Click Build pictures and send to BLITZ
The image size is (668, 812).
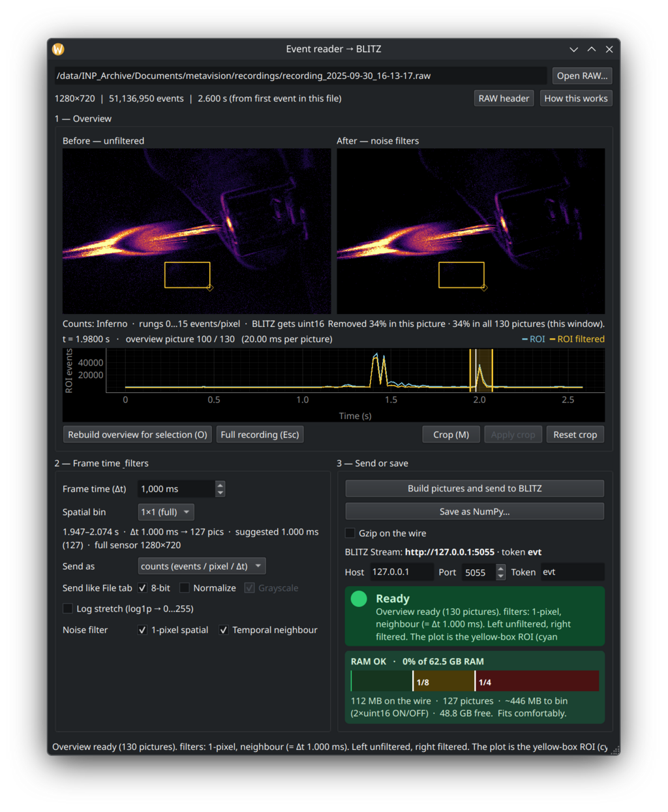pyautogui.click(x=474, y=488)
